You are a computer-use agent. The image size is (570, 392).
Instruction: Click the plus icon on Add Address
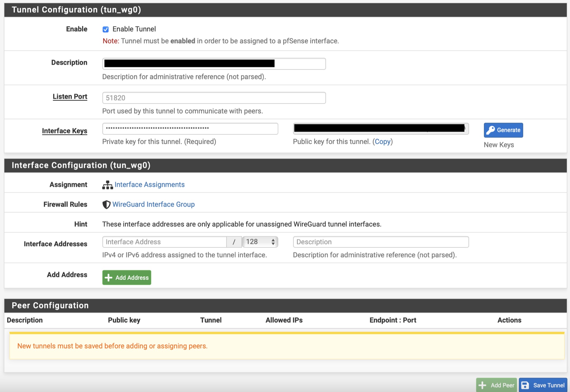pos(109,277)
